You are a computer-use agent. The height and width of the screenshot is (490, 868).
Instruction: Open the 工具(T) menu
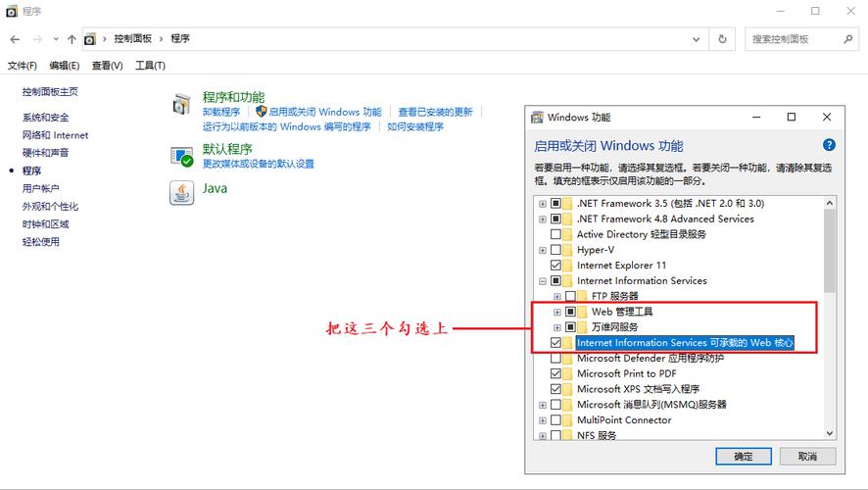click(150, 66)
